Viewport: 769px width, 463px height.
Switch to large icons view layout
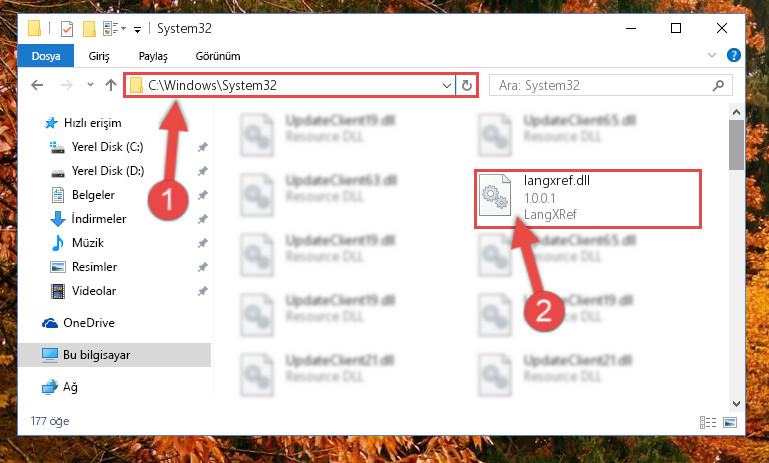coord(730,422)
